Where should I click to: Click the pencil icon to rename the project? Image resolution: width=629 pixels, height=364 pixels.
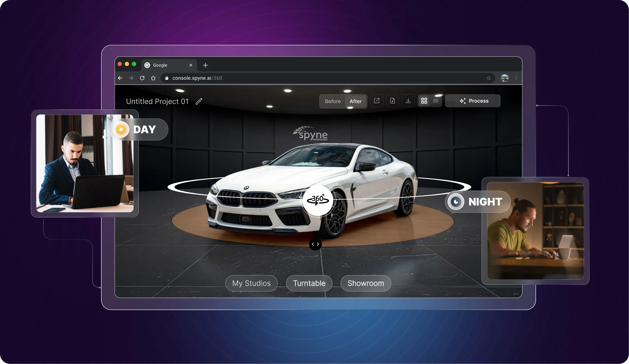pos(199,101)
